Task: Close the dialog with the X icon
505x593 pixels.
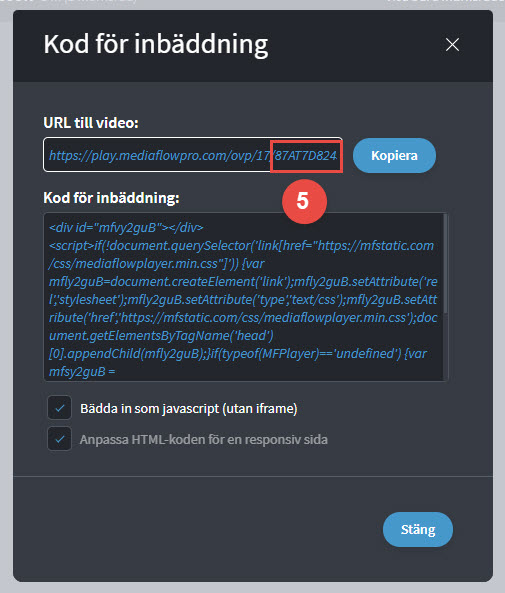Action: tap(452, 45)
